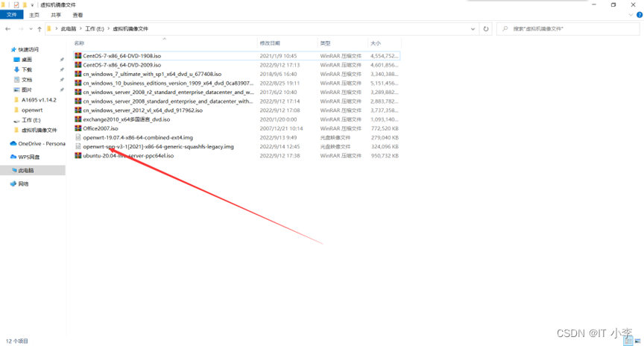This screenshot has width=644, height=346.
Task: Open the A1695 v1.14.2 folder
Action: (x=39, y=100)
